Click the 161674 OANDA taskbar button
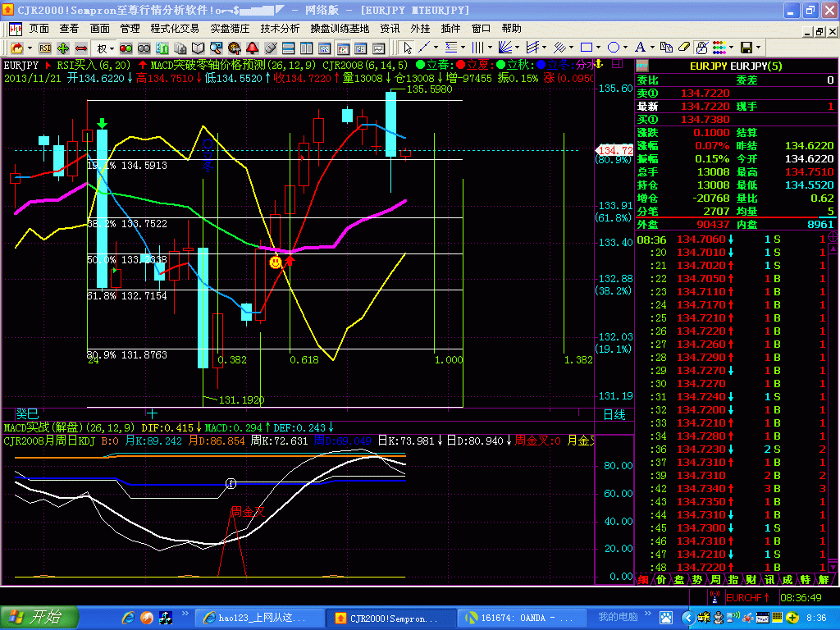840x630 pixels. (x=523, y=618)
